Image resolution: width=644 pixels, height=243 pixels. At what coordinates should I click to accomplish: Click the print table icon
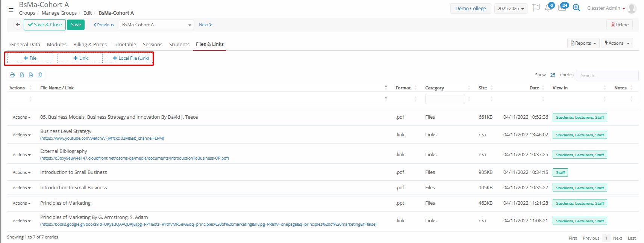[12, 75]
